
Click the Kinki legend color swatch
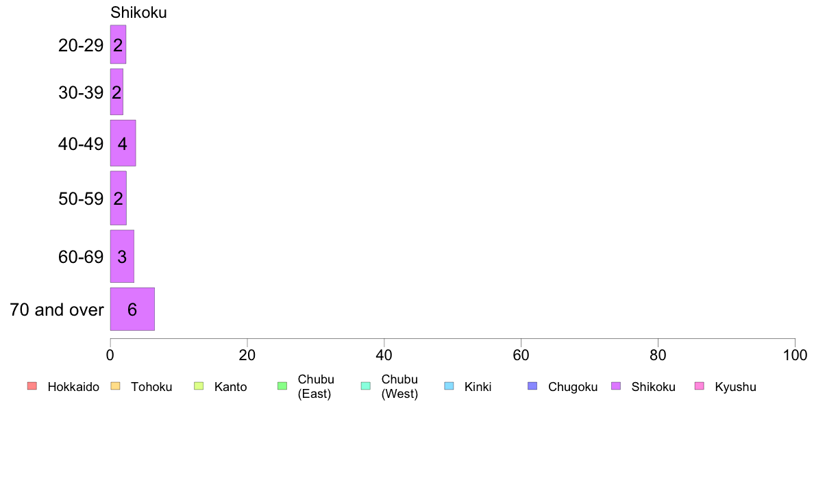tap(449, 386)
